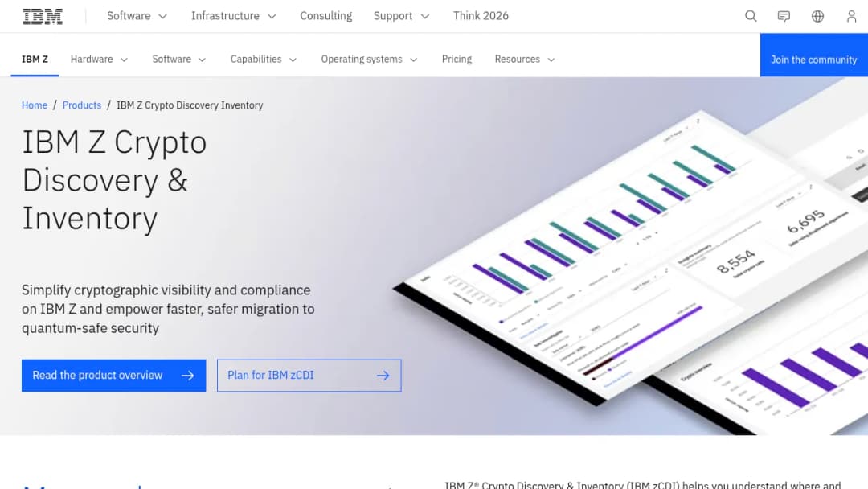The height and width of the screenshot is (489, 868).
Task: Open the user profile icon
Action: point(851,16)
